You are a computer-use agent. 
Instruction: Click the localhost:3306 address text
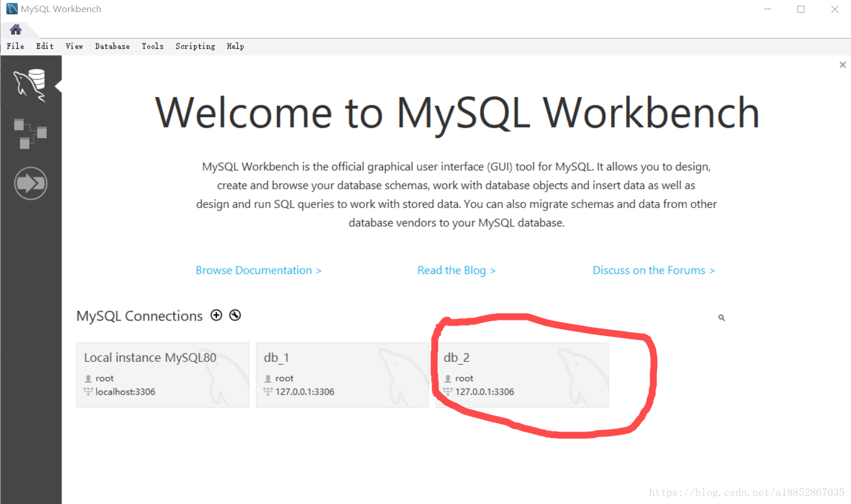pos(125,392)
